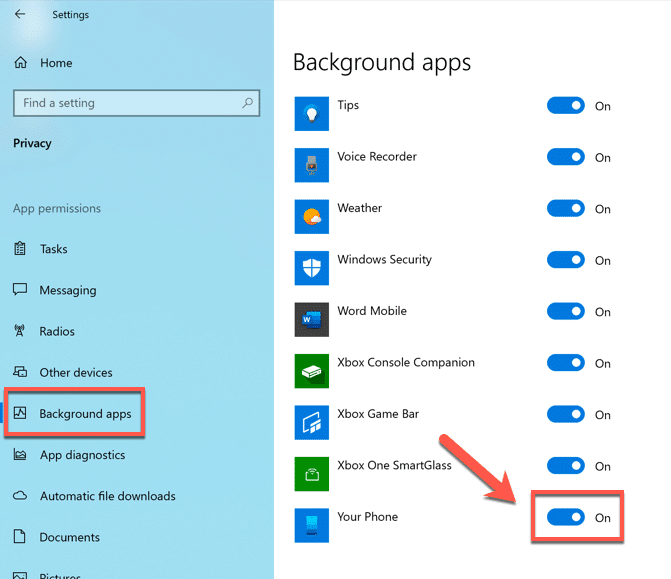The width and height of the screenshot is (671, 579).
Task: Turn off Word Mobile toggle
Action: point(566,311)
